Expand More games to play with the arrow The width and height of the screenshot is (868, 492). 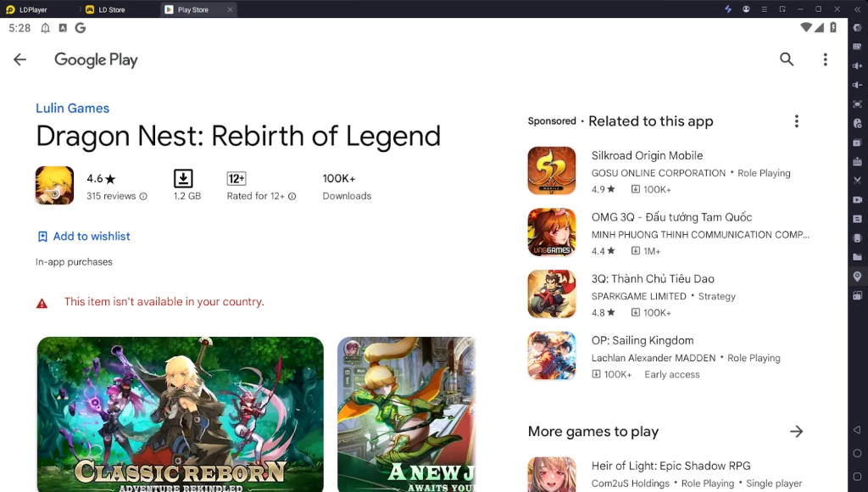tap(796, 431)
